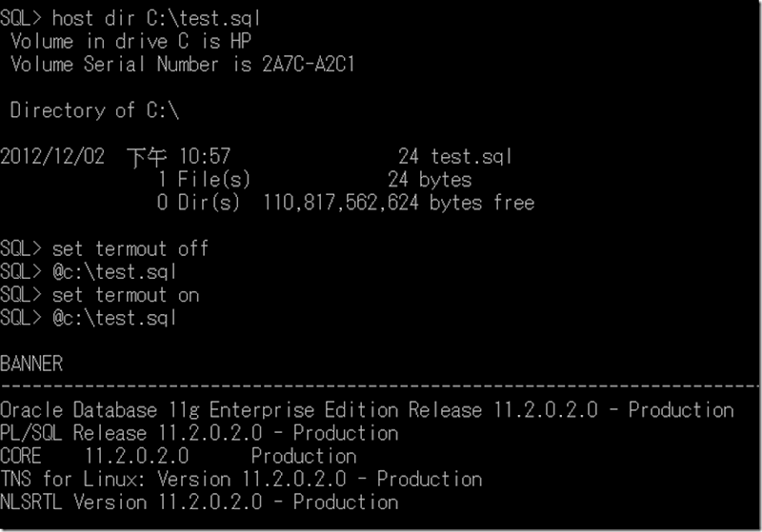Click the NLSRTL Version line
762x532 pixels.
pos(199,502)
